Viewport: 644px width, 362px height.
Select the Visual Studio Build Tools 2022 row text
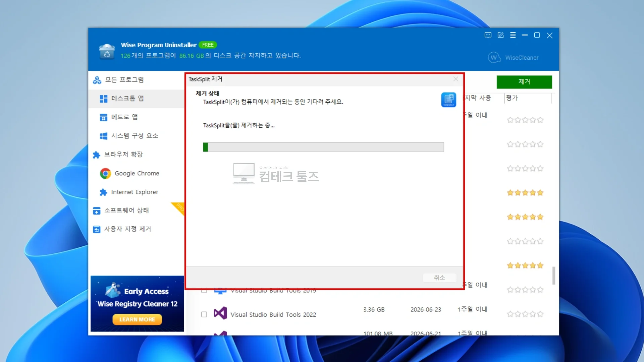[273, 315]
